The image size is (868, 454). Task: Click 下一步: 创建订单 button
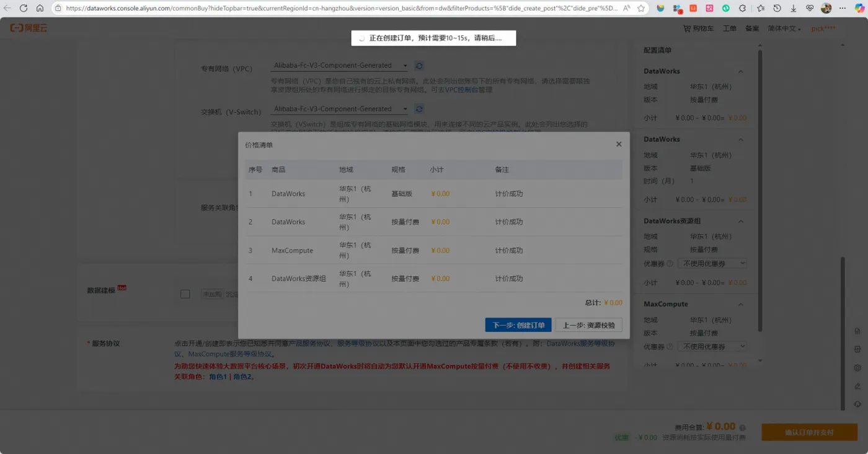coord(518,325)
